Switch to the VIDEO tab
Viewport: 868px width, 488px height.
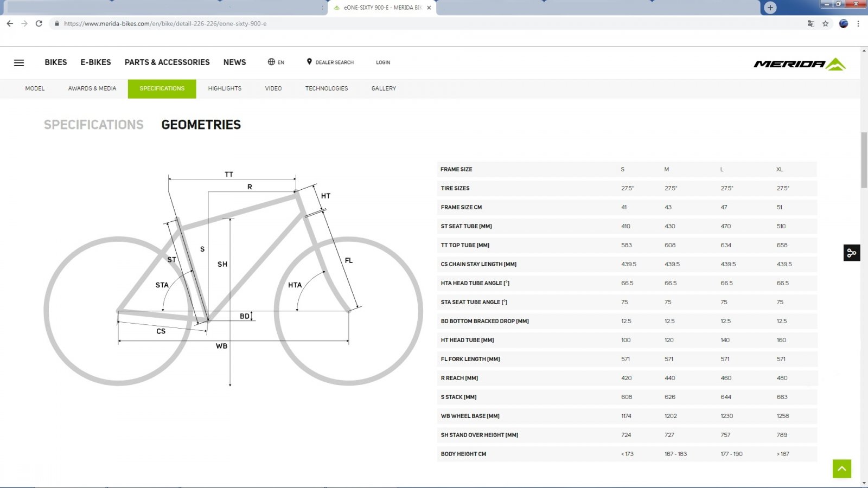(273, 88)
